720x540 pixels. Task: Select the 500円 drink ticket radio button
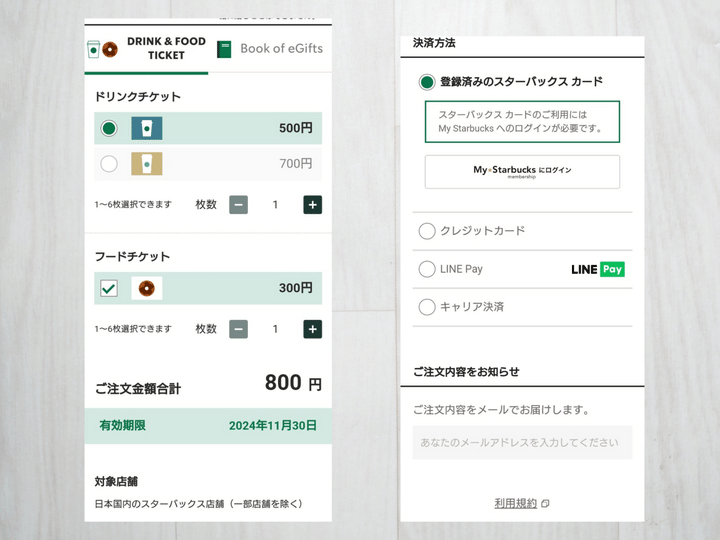point(109,128)
